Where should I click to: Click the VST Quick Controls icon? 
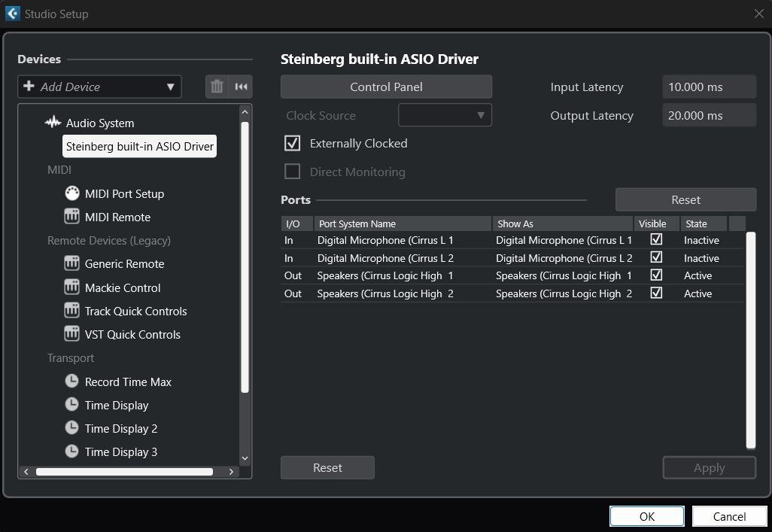pyautogui.click(x=72, y=333)
